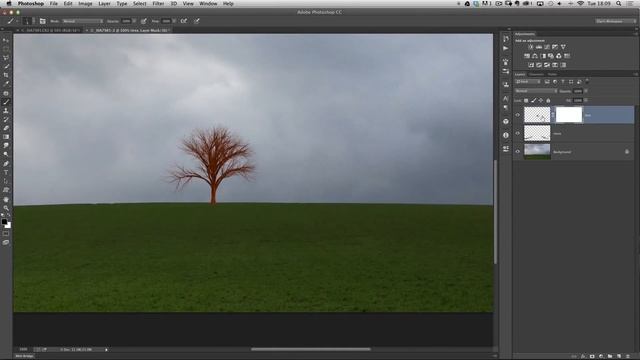Image resolution: width=640 pixels, height=360 pixels.
Task: Select the Hand tool
Action: coord(6,199)
